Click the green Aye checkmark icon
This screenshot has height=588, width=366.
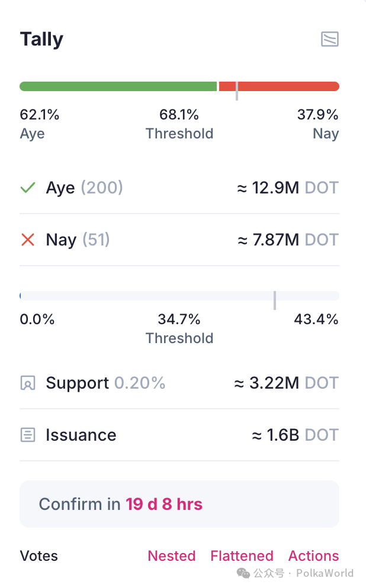click(x=28, y=188)
